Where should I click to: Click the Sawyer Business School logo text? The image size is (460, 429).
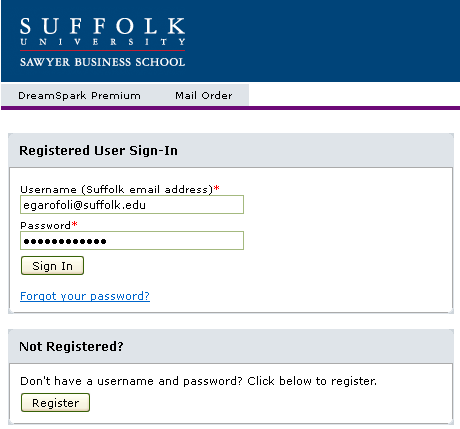pos(102,62)
